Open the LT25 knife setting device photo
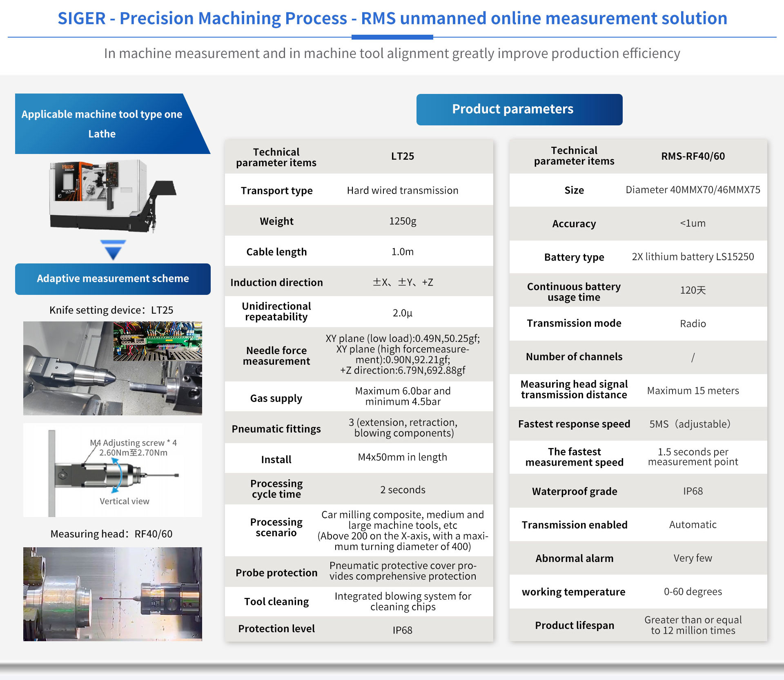This screenshot has width=784, height=680. pyautogui.click(x=113, y=368)
